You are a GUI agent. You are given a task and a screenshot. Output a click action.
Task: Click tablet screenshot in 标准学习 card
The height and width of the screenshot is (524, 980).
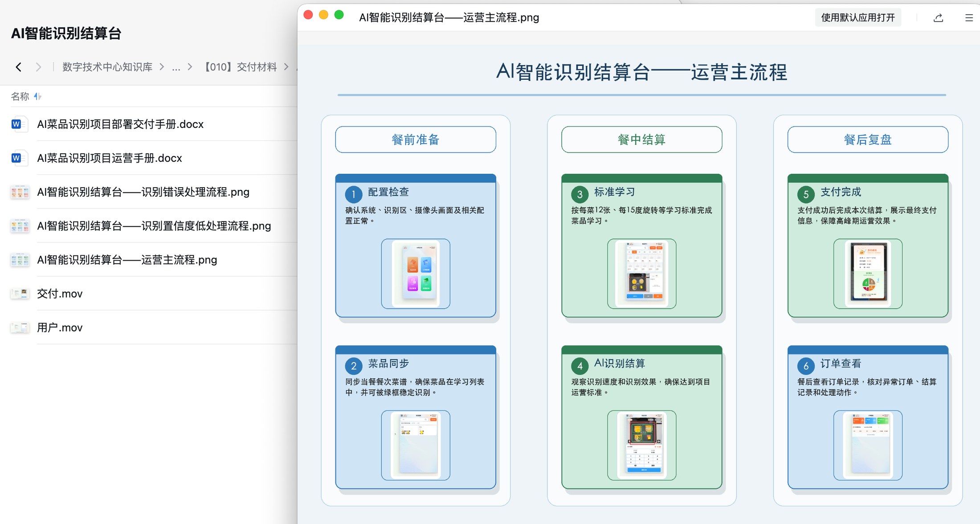click(641, 274)
